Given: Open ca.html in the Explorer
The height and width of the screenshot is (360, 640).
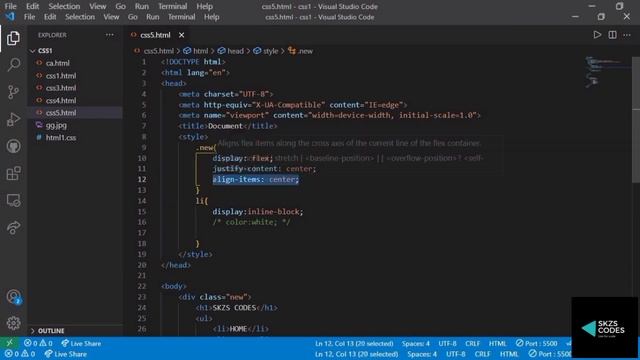Looking at the screenshot, I should coord(58,63).
